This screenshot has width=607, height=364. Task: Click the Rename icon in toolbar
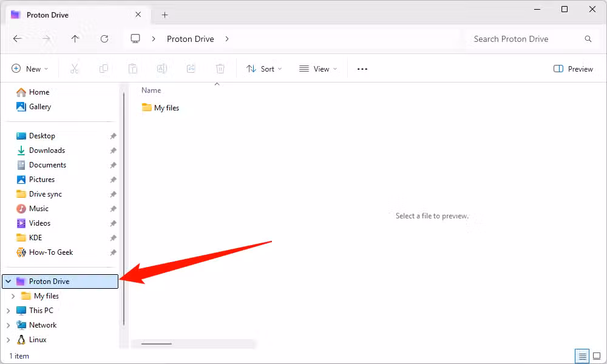(162, 69)
